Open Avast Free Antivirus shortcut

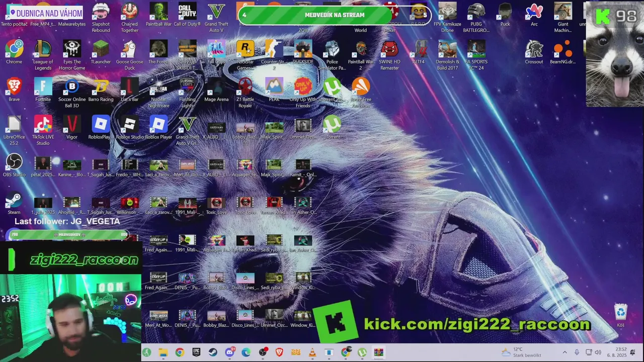pyautogui.click(x=361, y=93)
